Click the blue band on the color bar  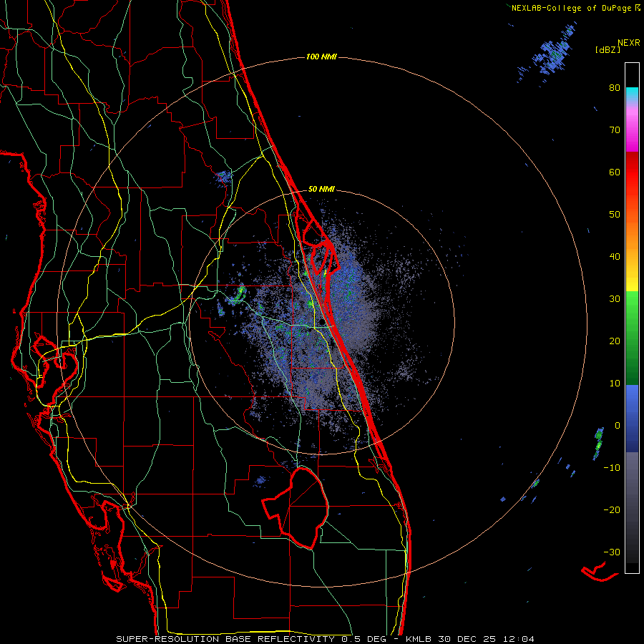(x=632, y=419)
